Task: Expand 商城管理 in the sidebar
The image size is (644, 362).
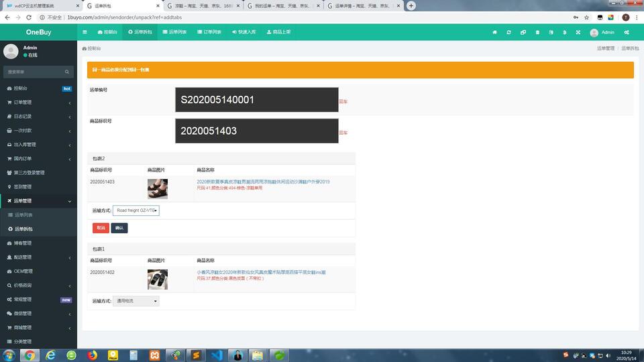Action: (x=39, y=328)
